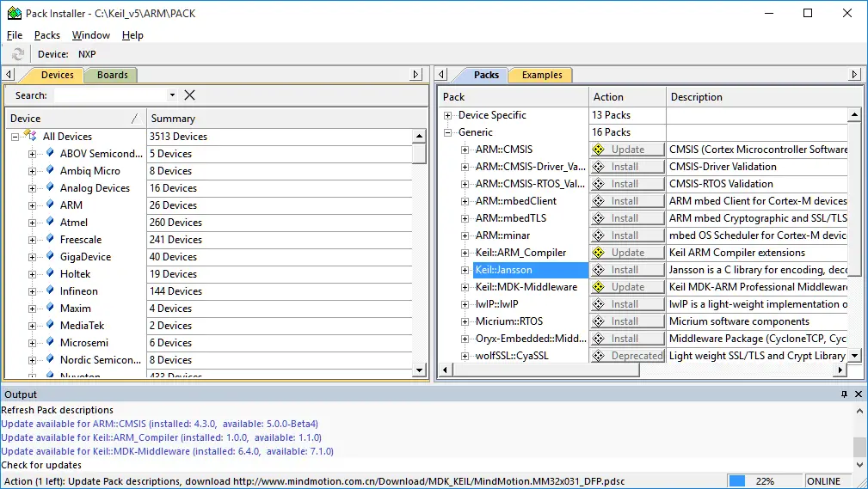Select the Ambiq Micro vendor row

tap(89, 171)
